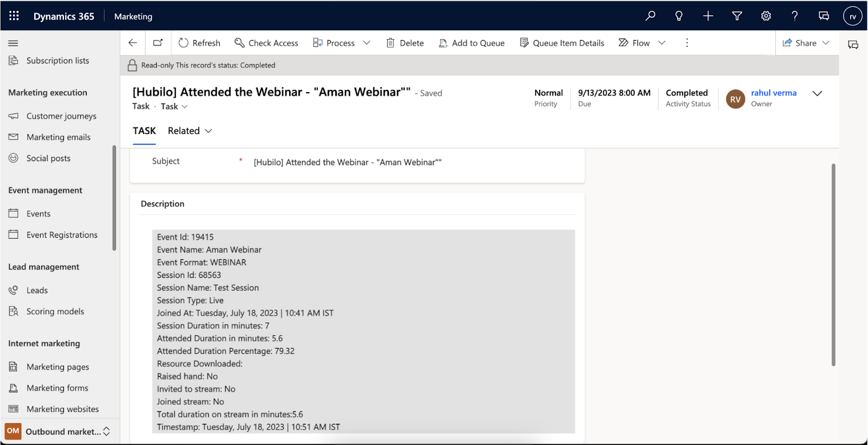The height and width of the screenshot is (445, 868).
Task: Expand the header details chevron
Action: click(817, 93)
